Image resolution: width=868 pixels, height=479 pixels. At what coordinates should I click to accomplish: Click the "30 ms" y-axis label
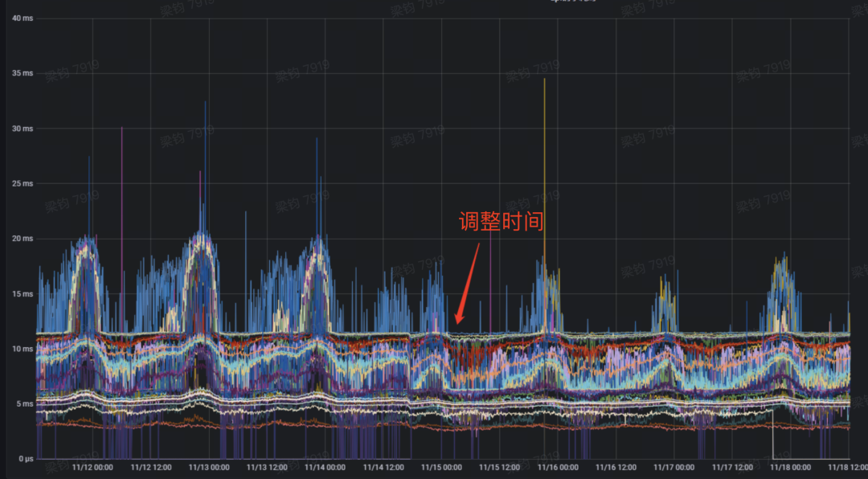[x=23, y=129]
